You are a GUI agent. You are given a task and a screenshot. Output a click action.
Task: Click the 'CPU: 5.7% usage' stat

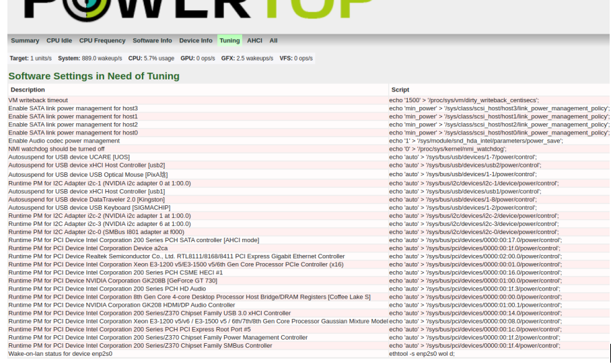[151, 59]
